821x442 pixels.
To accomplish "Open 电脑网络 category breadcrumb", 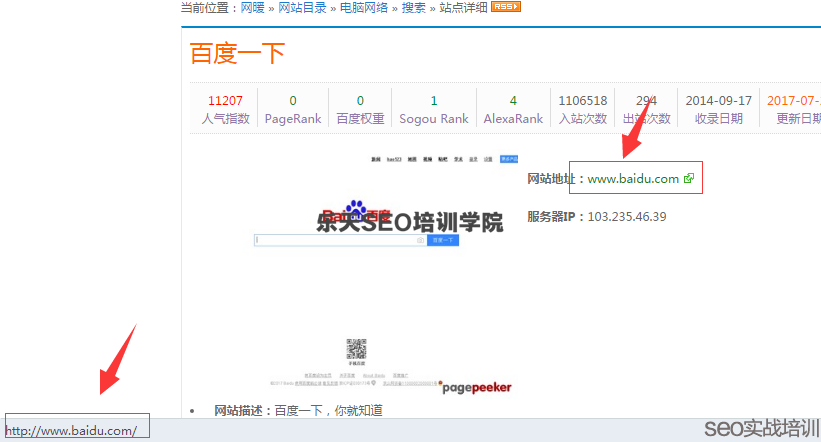I will point(364,7).
